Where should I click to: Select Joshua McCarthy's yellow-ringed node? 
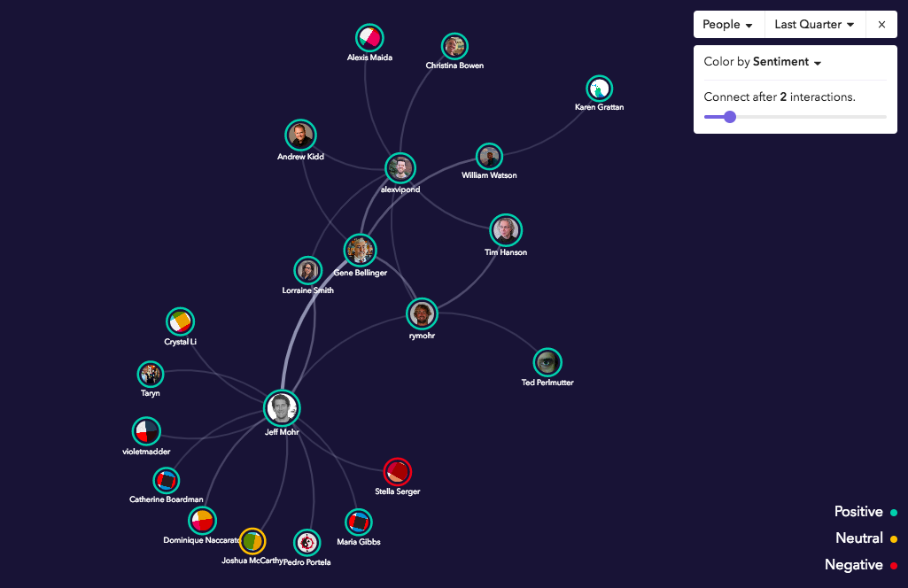pos(252,540)
